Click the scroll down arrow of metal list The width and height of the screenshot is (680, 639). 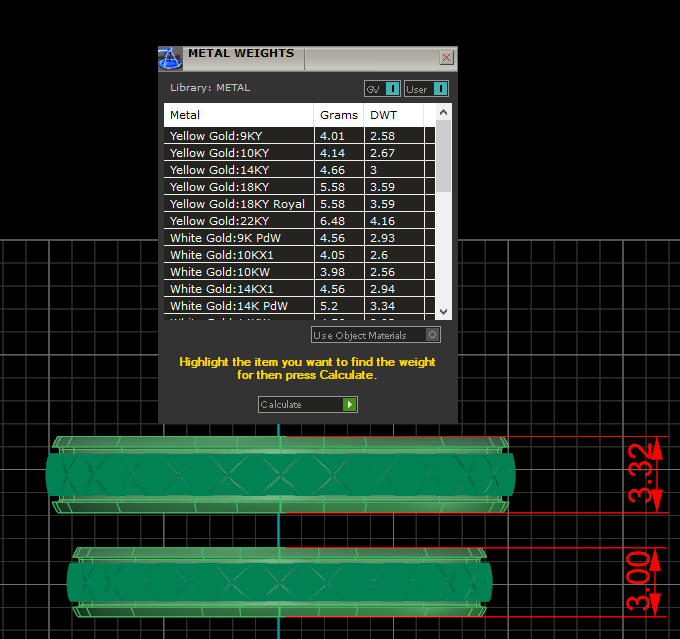coord(445,311)
